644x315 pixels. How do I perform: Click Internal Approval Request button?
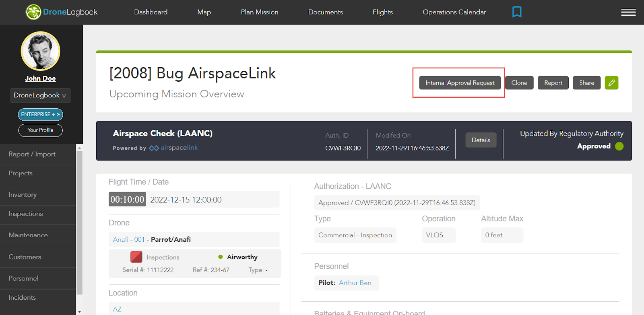coord(460,83)
